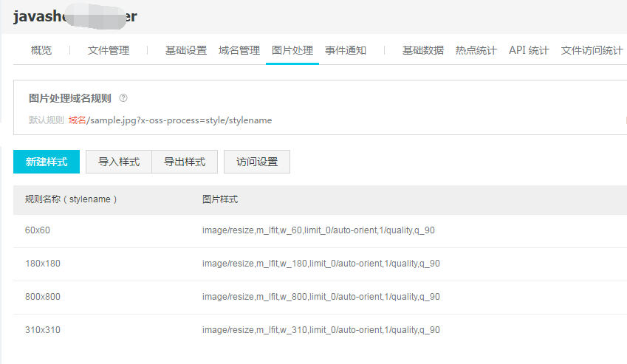Click the 新建样式 button
The width and height of the screenshot is (627, 364).
tap(46, 162)
